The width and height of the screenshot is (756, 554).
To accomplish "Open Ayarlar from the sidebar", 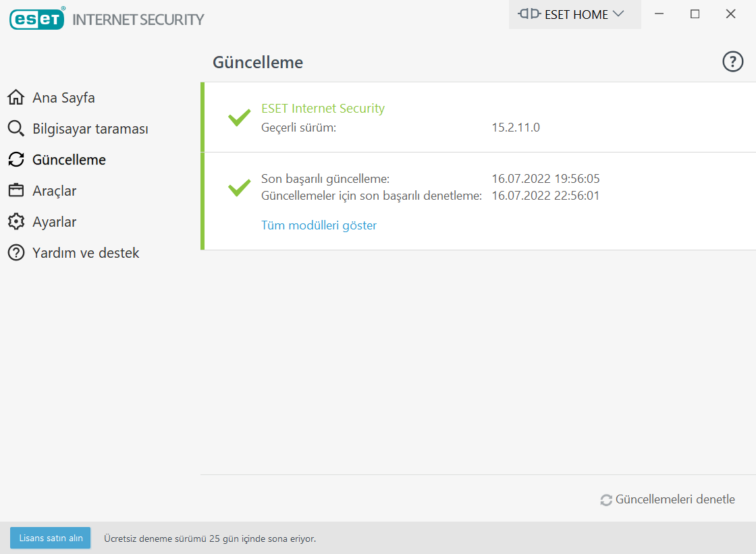I will click(55, 222).
